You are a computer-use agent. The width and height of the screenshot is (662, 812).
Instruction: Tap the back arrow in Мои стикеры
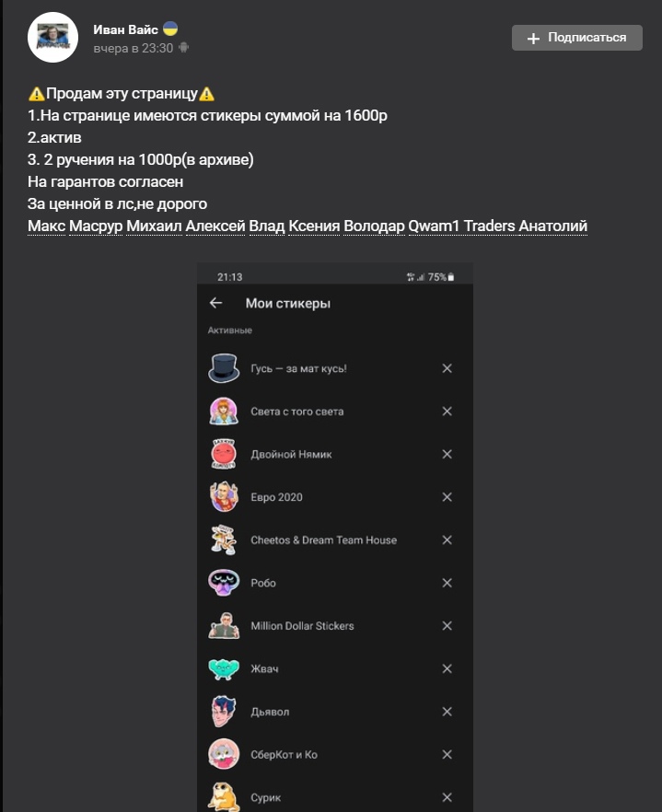[216, 303]
